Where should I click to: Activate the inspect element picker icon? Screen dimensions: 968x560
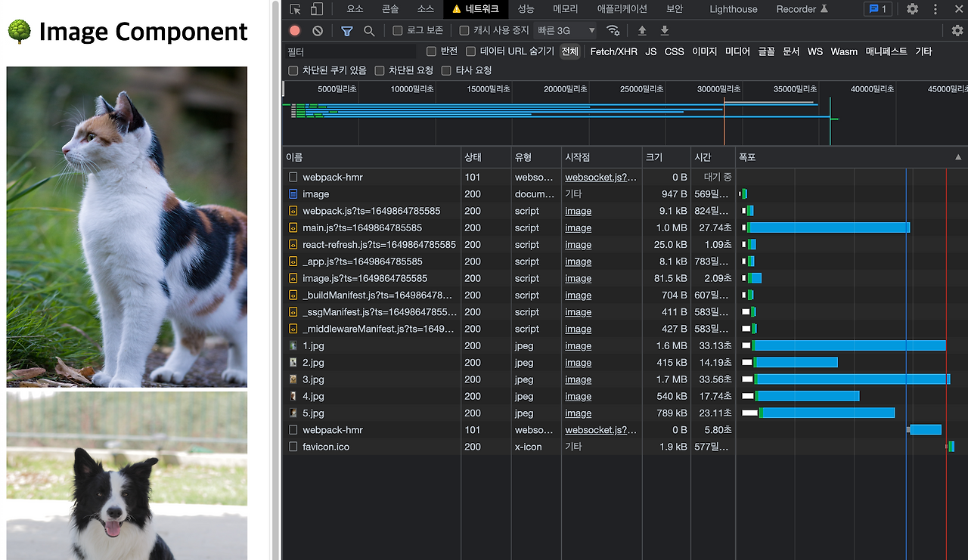pyautogui.click(x=295, y=9)
